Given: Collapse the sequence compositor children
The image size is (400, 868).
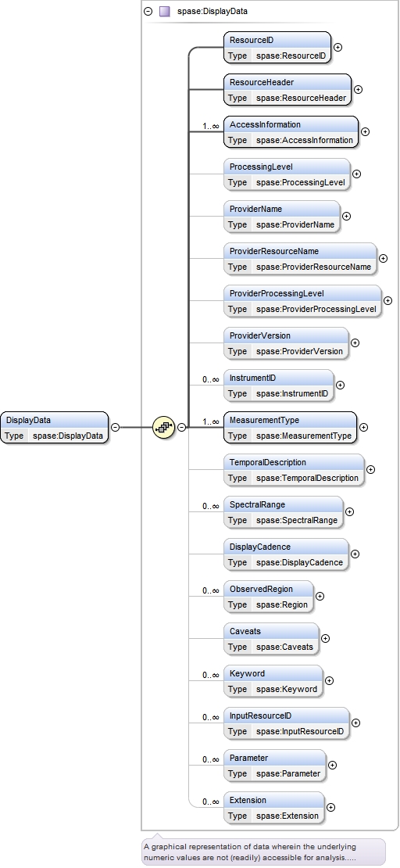Looking at the screenshot, I should 181,427.
